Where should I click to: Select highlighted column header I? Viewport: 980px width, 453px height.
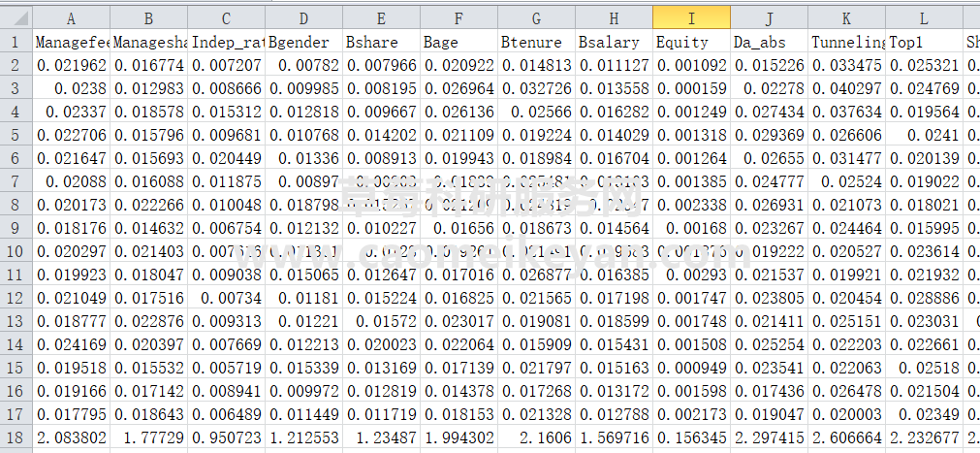tap(691, 18)
